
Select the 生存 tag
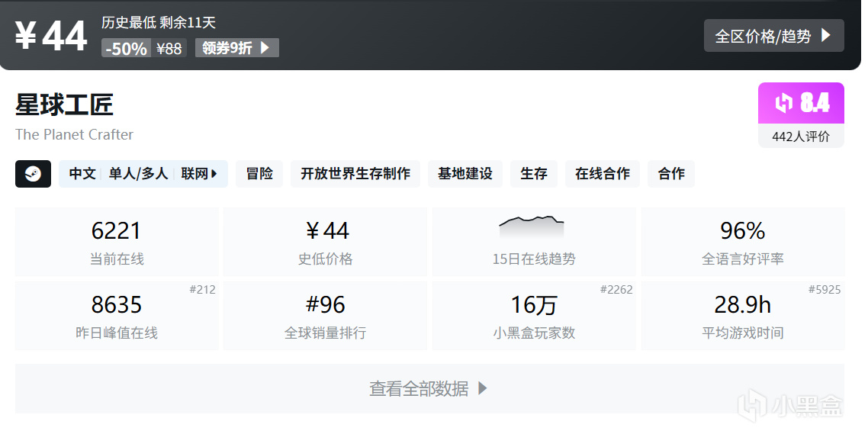[534, 174]
